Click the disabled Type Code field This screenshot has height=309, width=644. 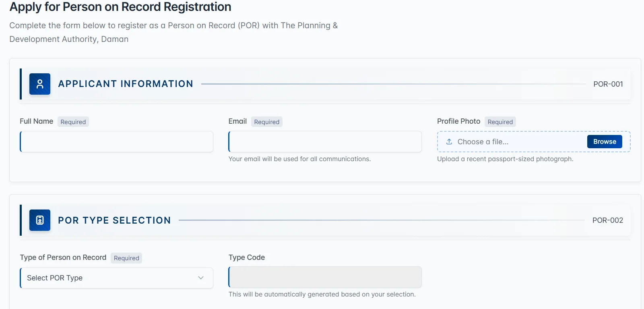324,277
